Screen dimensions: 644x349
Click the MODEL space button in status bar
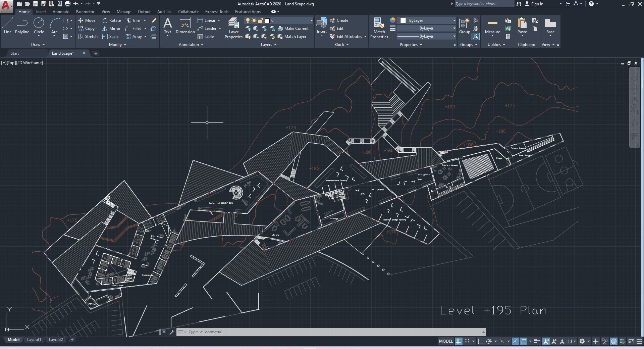click(446, 341)
